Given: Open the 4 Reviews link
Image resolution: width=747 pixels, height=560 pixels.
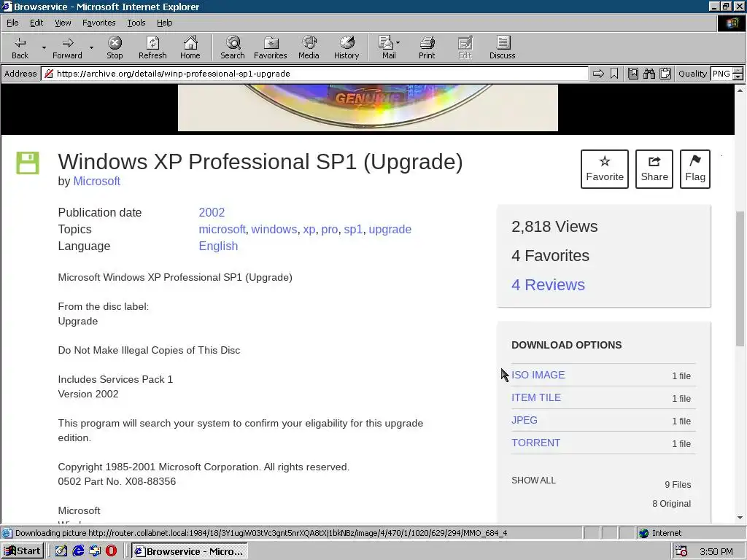Looking at the screenshot, I should [548, 285].
